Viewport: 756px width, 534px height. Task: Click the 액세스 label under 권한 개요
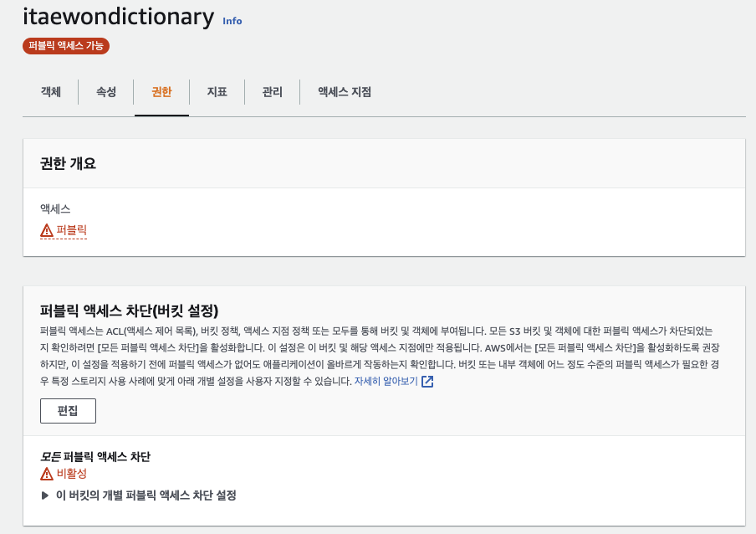[55, 209]
